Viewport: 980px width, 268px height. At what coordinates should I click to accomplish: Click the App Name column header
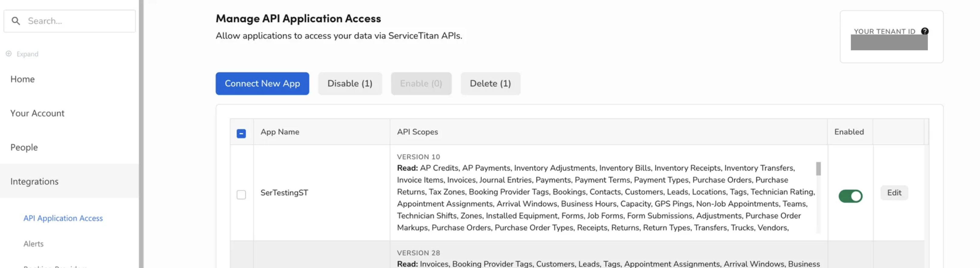280,132
